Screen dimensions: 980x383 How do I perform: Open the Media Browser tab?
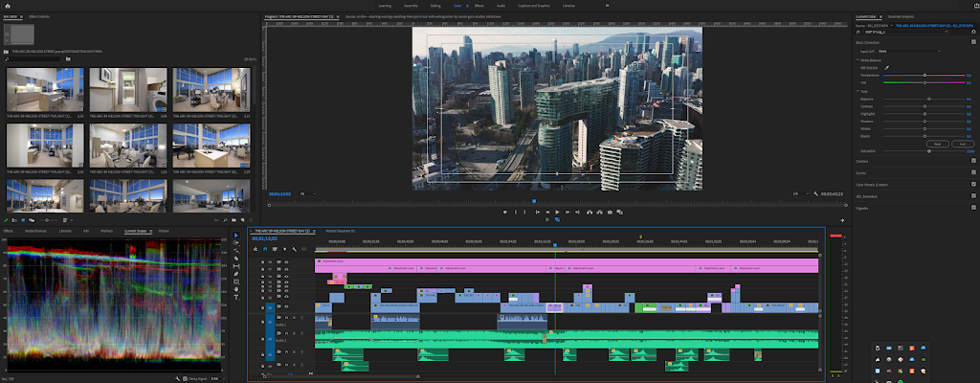click(x=35, y=231)
